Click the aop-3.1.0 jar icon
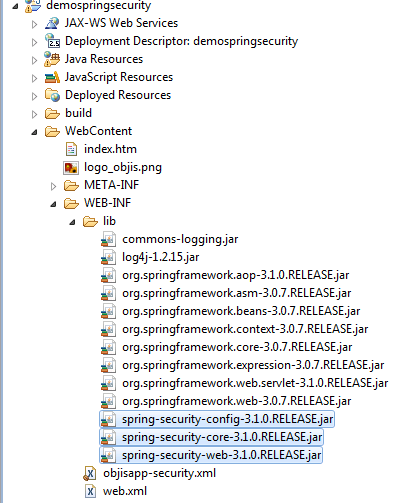The height and width of the screenshot is (503, 396). point(108,276)
